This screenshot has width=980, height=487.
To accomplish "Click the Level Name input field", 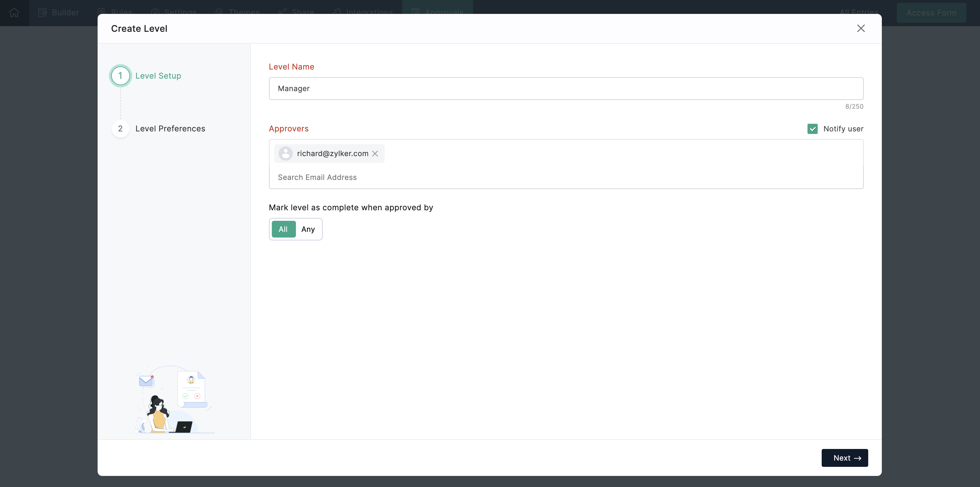I will [566, 89].
